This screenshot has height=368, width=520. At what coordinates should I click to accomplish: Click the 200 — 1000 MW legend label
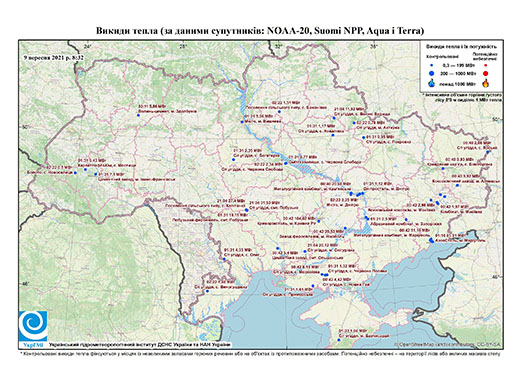[x=459, y=73]
